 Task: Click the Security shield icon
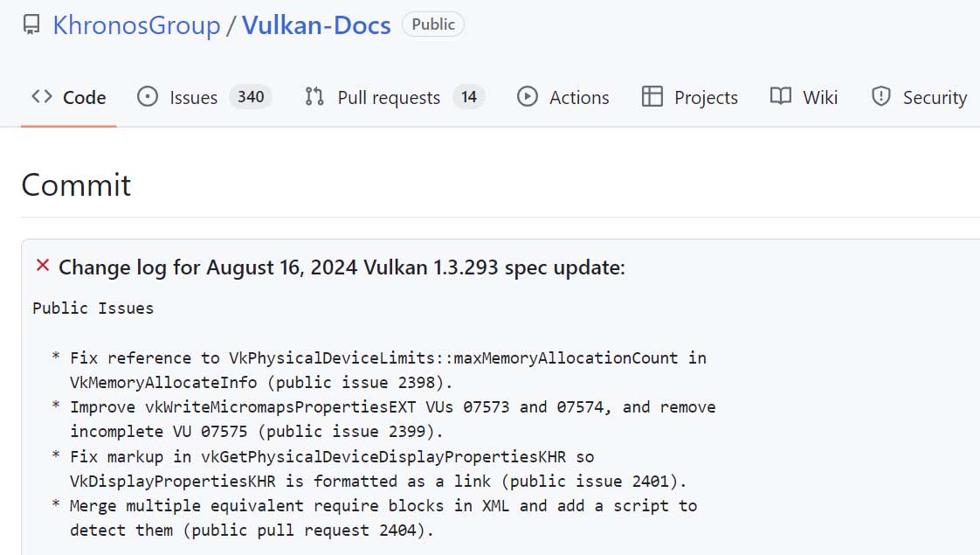[881, 97]
